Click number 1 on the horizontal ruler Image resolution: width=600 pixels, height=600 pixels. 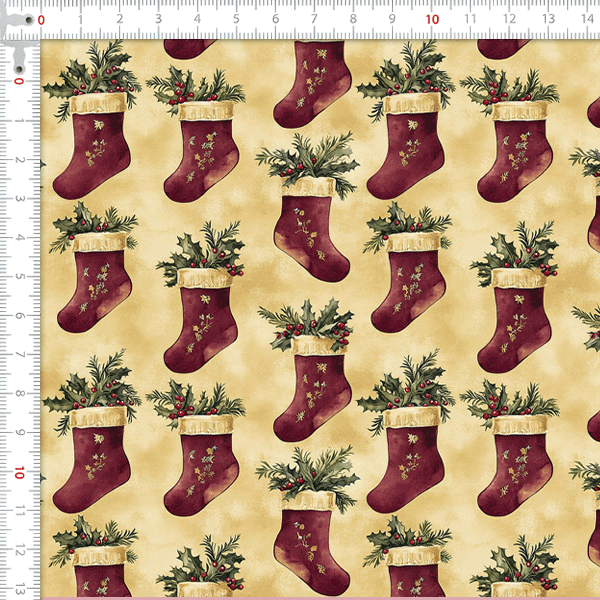(80, 19)
